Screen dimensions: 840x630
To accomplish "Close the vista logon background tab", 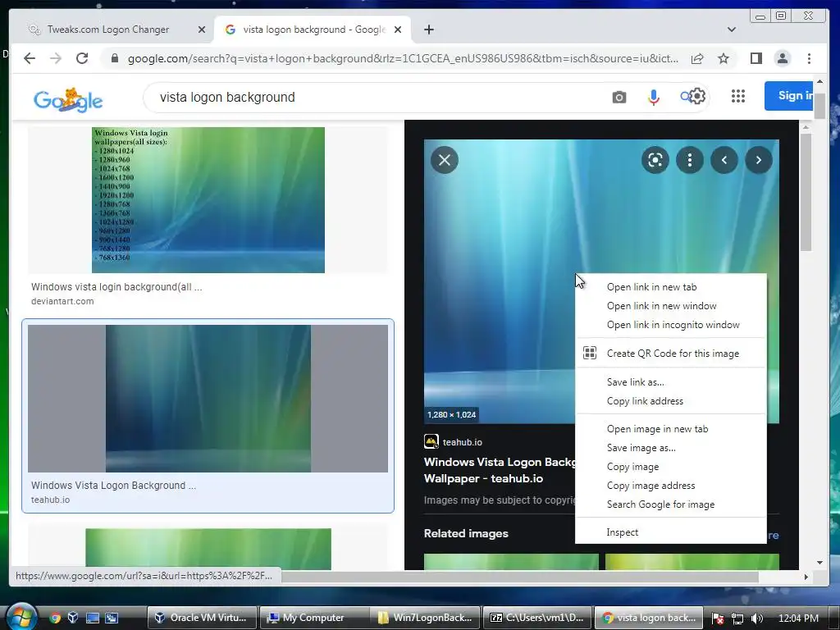I will click(x=398, y=30).
